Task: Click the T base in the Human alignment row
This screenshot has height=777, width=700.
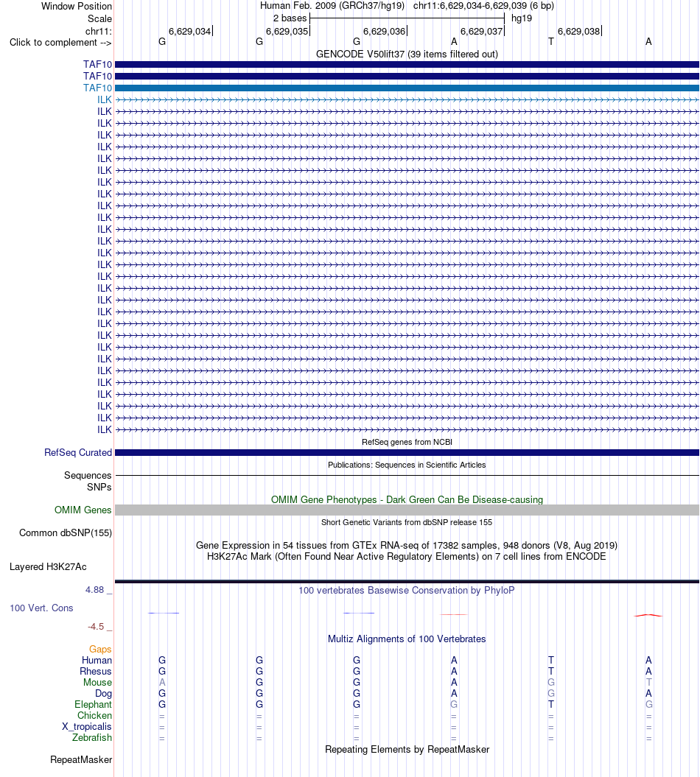Action: tap(550, 660)
